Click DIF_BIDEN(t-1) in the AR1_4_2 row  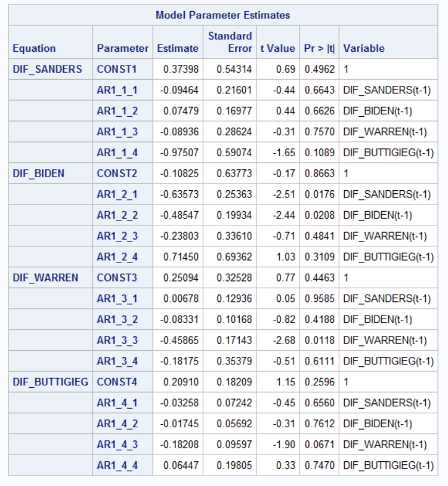coord(378,424)
